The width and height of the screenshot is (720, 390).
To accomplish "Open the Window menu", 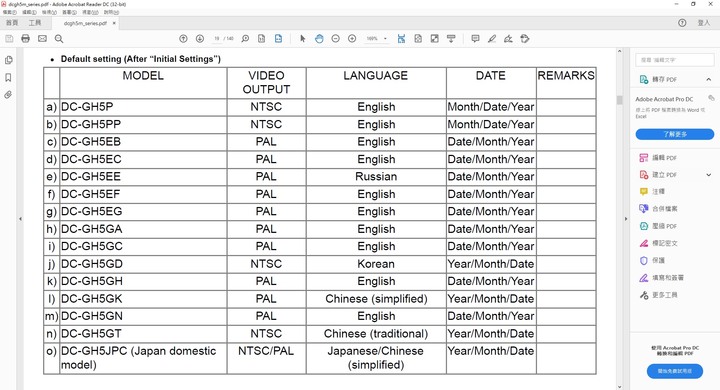I will (90, 12).
